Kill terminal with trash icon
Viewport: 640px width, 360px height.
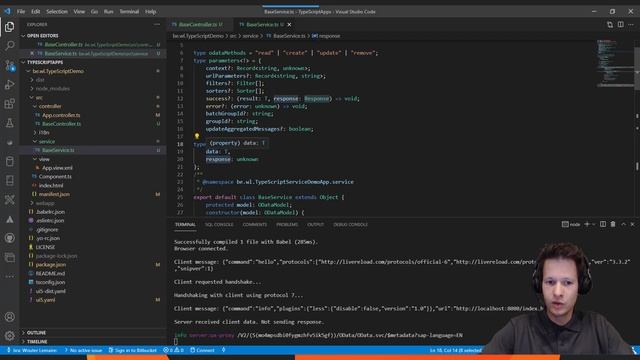click(613, 224)
